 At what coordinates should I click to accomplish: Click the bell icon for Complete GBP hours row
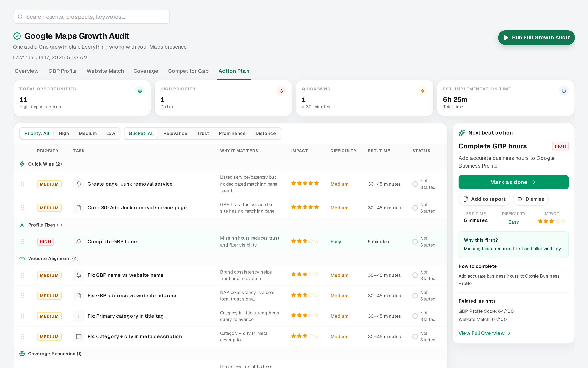(x=79, y=242)
